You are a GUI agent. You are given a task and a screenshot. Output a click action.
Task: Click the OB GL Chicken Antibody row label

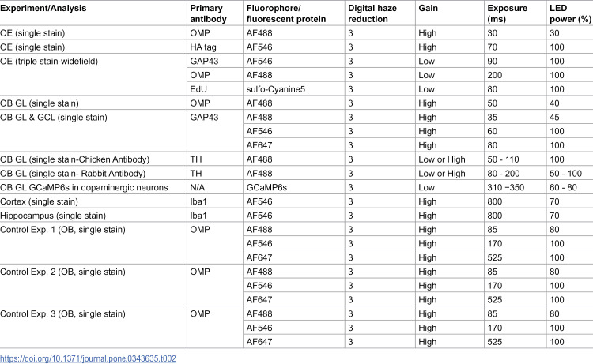(x=74, y=159)
